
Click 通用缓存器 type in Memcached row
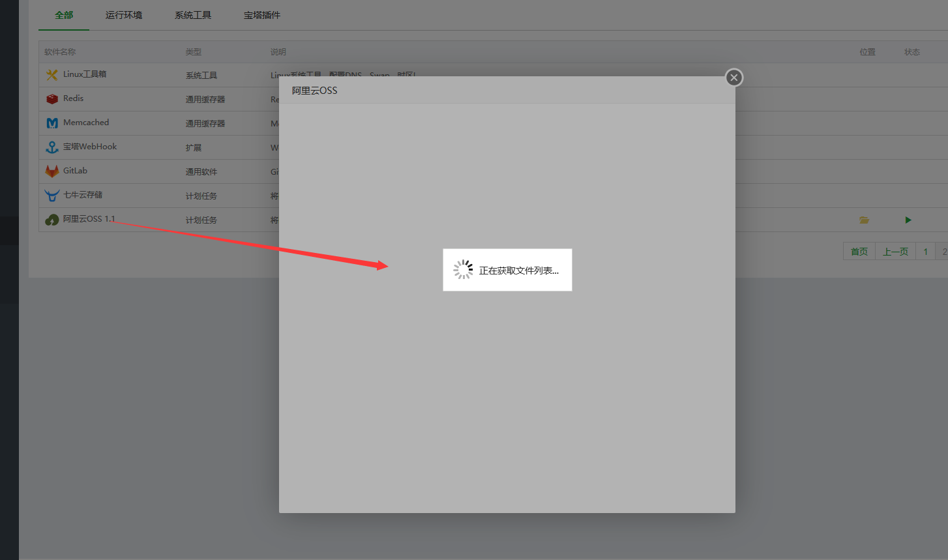[205, 124]
